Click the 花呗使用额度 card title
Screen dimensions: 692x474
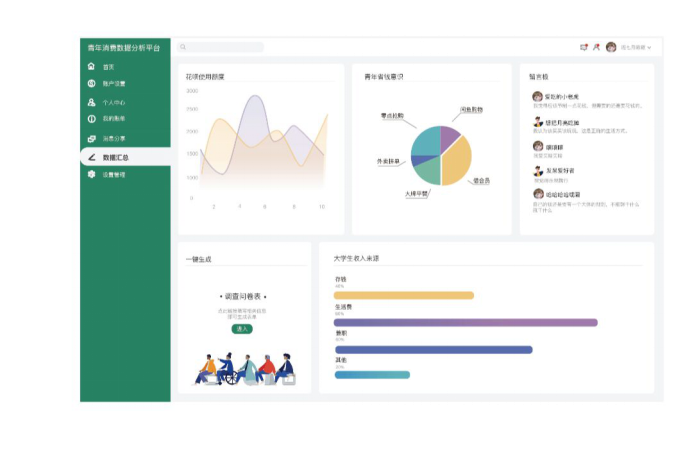pos(205,77)
